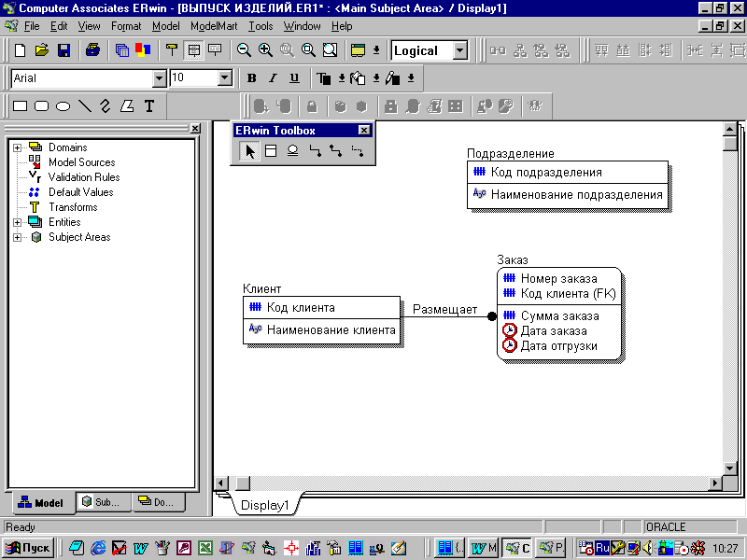The image size is (747, 560).
Task: Open the Format menu
Action: tap(126, 26)
